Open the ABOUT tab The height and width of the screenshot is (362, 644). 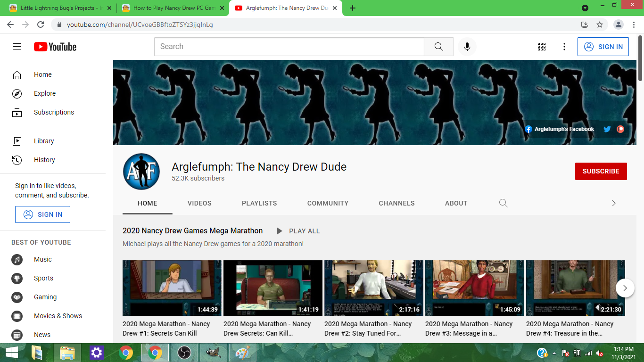[x=456, y=203]
